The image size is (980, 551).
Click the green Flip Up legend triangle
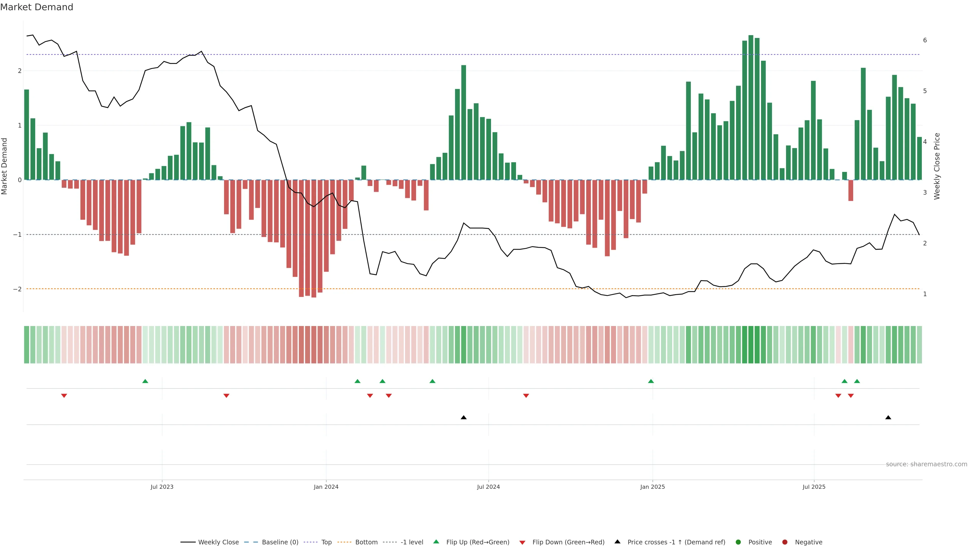436,542
